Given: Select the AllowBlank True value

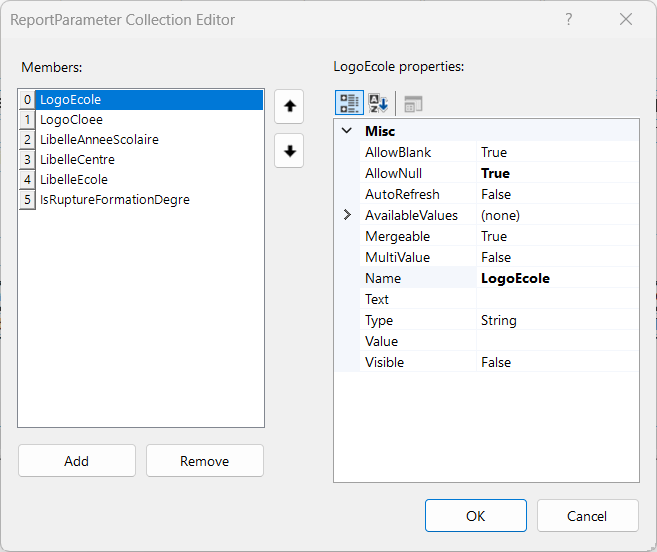Looking at the screenshot, I should click(556, 152).
